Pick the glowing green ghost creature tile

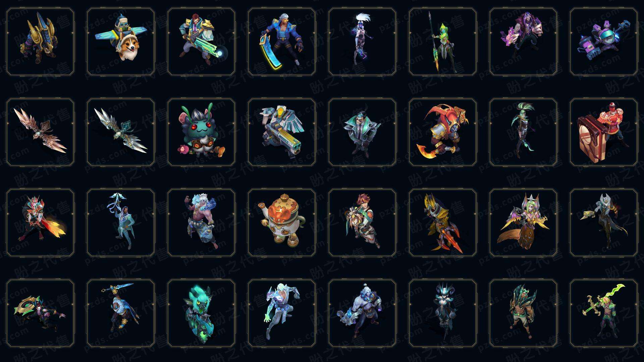201,313
